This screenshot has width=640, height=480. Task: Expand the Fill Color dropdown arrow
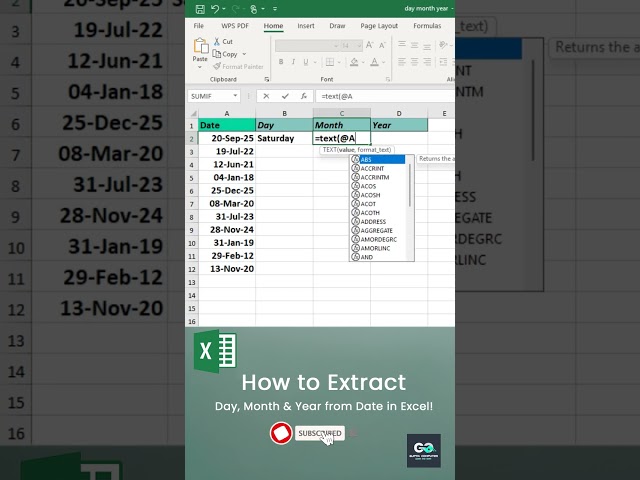click(363, 62)
